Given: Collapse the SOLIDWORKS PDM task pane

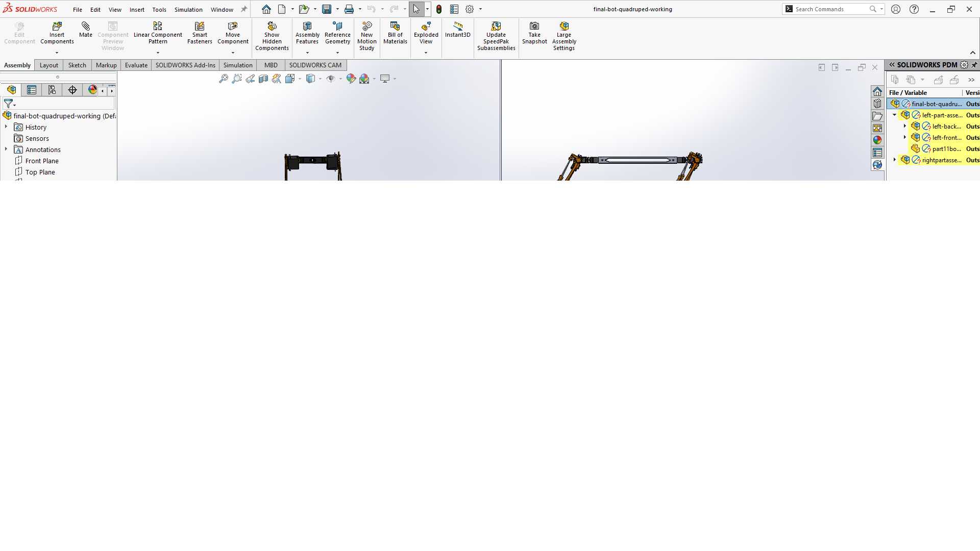Looking at the screenshot, I should [x=892, y=65].
